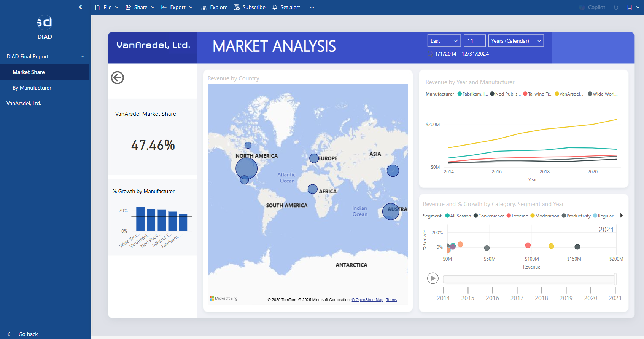Screen dimensions: 644x339
Task: Open the VanArsdel, Ltd. nav item
Action: pos(45,103)
